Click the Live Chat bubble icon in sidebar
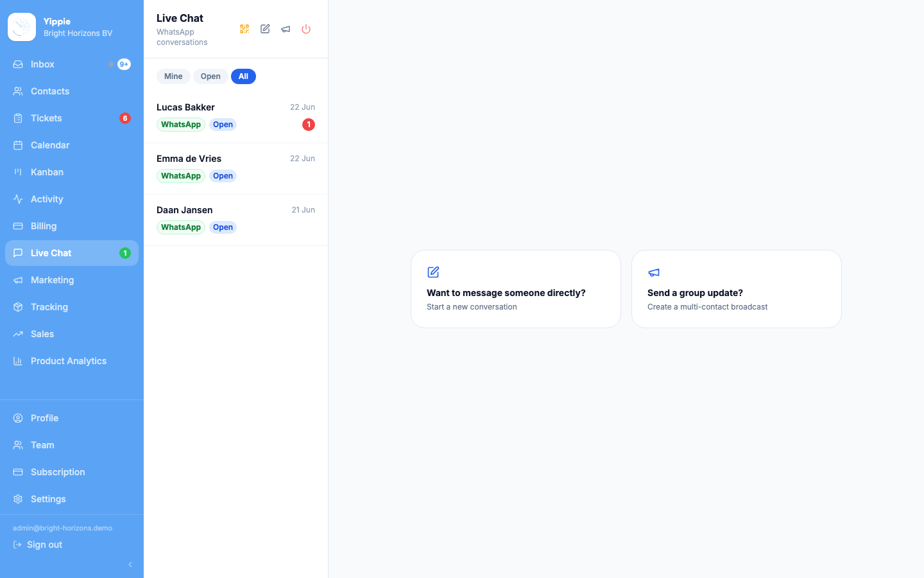Image resolution: width=924 pixels, height=578 pixels. pos(18,253)
